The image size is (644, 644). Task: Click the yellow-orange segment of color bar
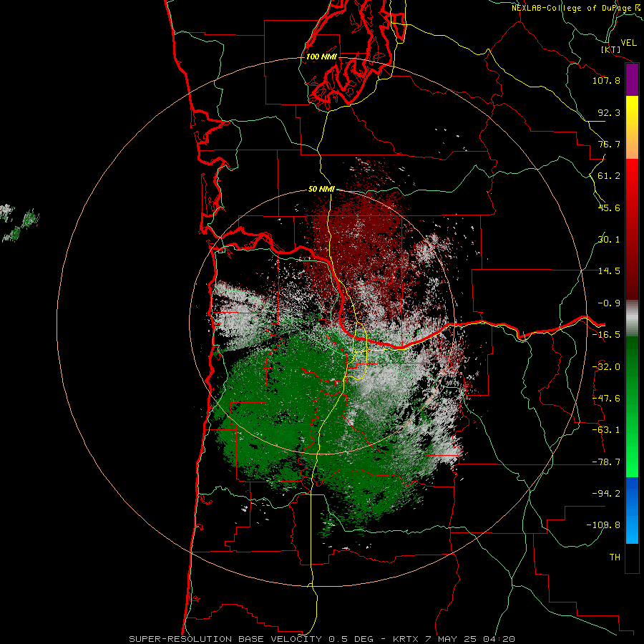tap(632, 127)
